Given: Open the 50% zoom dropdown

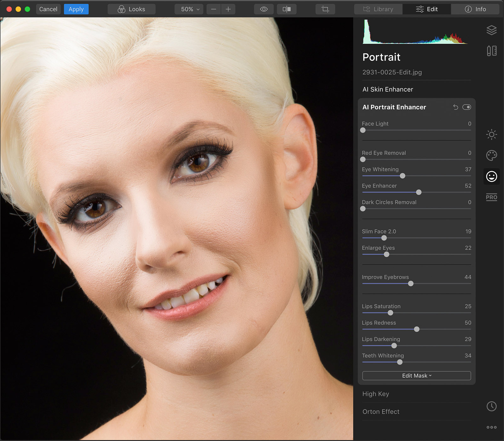Looking at the screenshot, I should click(190, 9).
